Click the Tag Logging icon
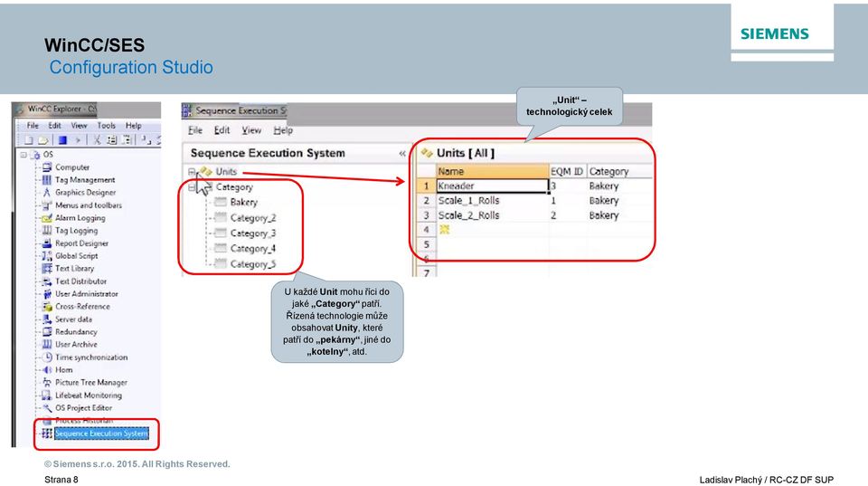The height and width of the screenshot is (486, 868). point(47,230)
